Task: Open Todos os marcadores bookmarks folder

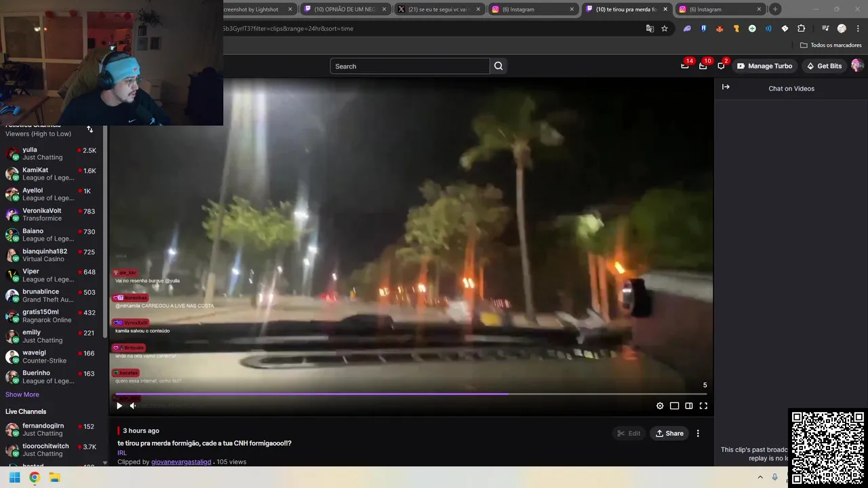Action: [x=831, y=45]
